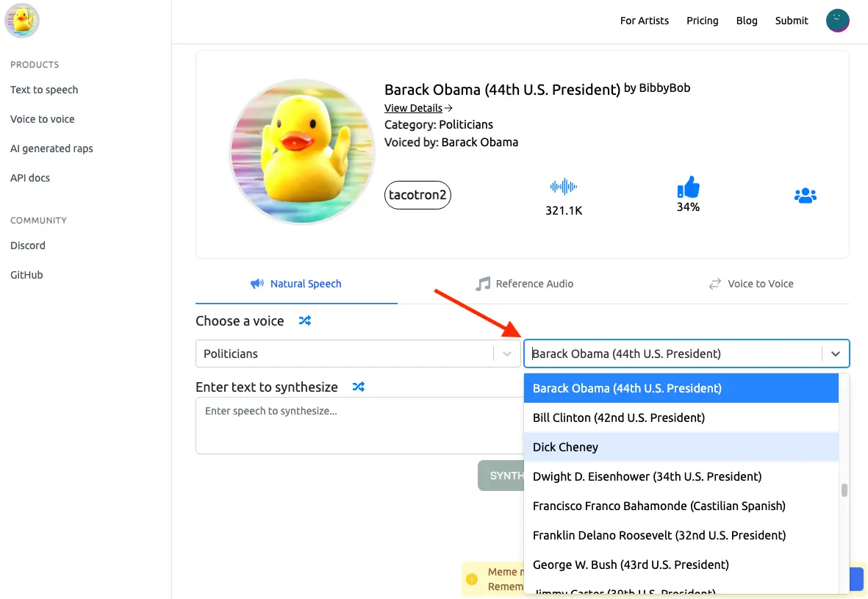Open the Politicians category dropdown
The width and height of the screenshot is (868, 599).
(x=358, y=354)
